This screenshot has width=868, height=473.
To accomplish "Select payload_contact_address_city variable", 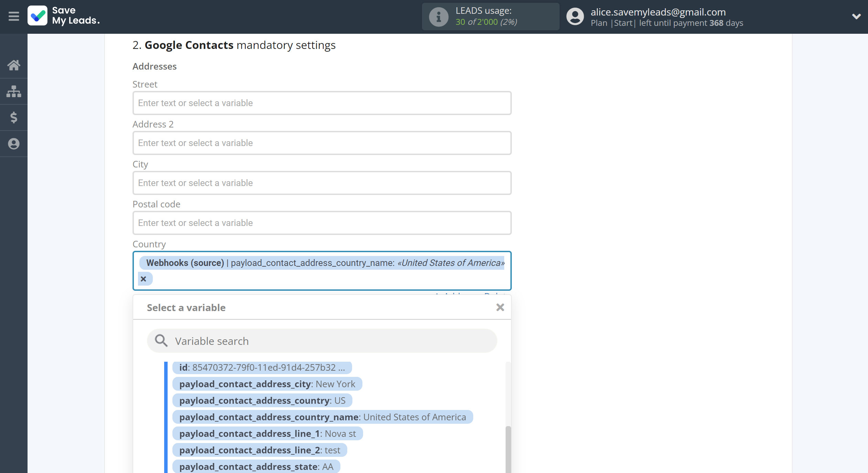I will 267,384.
